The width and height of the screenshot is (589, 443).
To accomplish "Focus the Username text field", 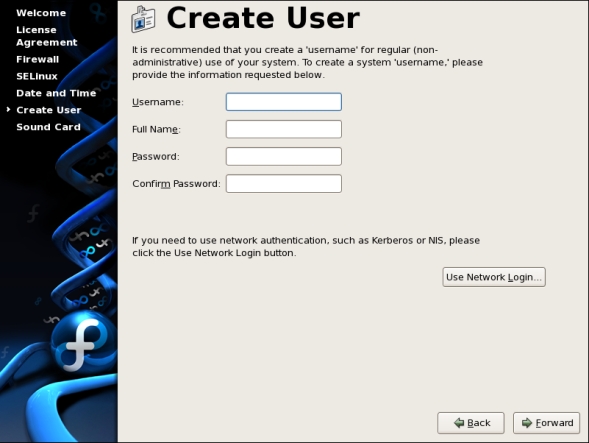I will click(x=284, y=102).
